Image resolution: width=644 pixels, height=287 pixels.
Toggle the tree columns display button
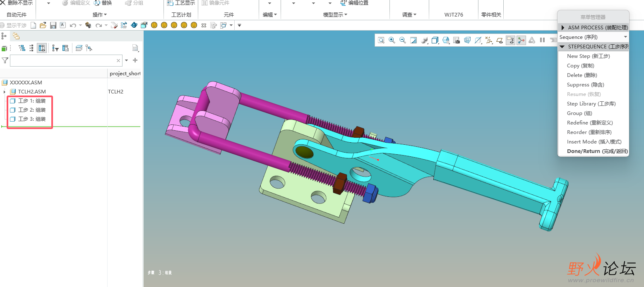42,48
